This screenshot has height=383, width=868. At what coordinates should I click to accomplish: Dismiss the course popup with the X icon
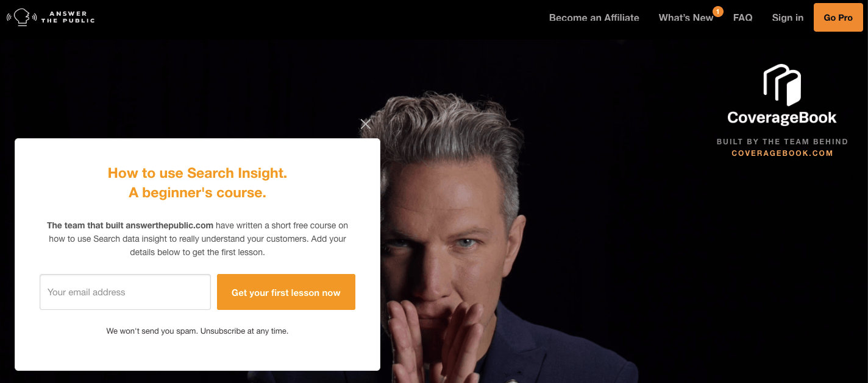coord(365,124)
